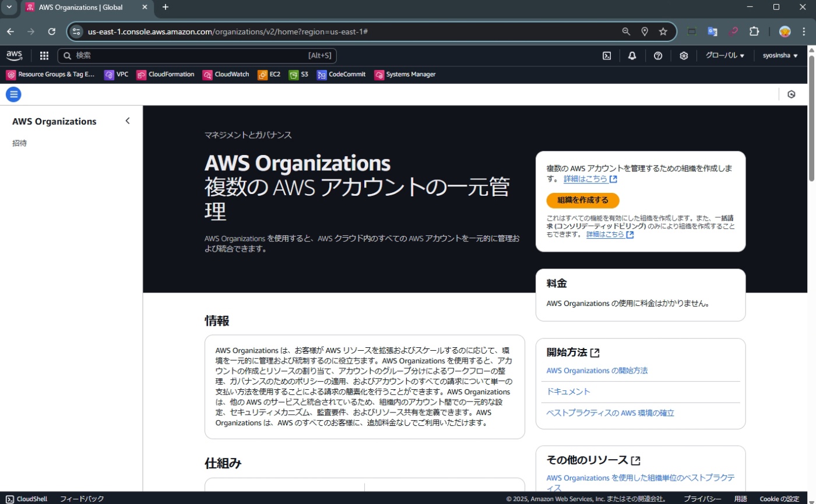
Task: Open the AWS services grid menu
Action: click(x=44, y=56)
